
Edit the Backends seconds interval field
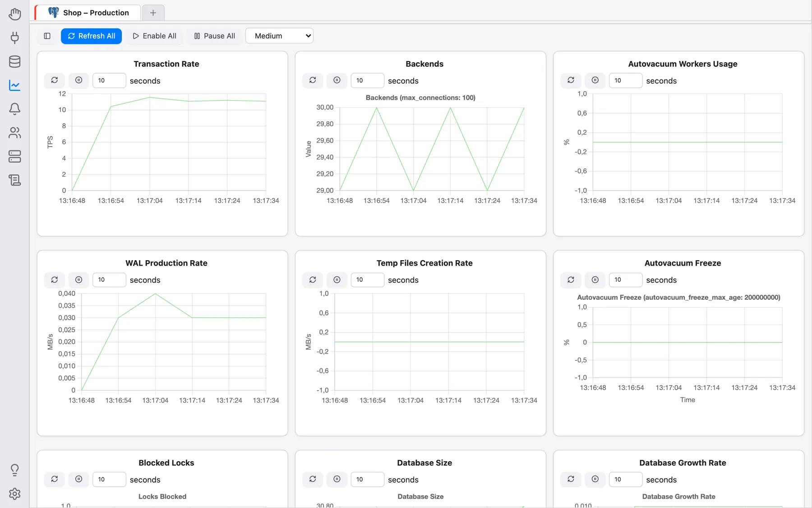point(367,80)
